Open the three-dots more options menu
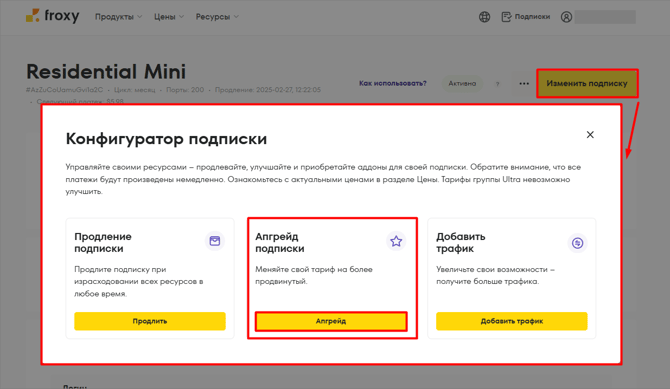Screen dimensions: 670x389 point(524,83)
